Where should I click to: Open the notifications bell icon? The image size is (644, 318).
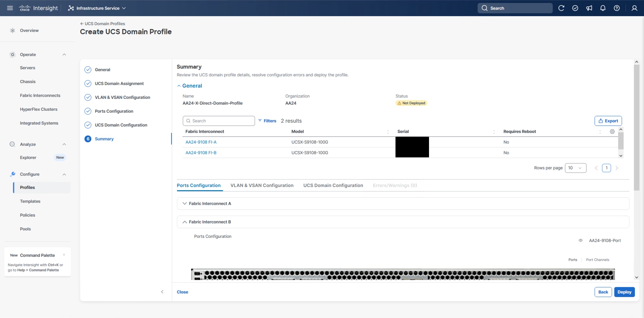[603, 8]
